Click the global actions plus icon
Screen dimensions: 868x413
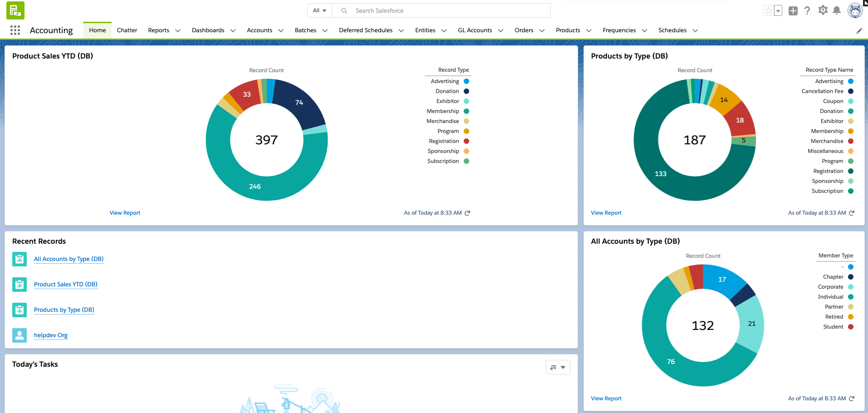coord(793,11)
